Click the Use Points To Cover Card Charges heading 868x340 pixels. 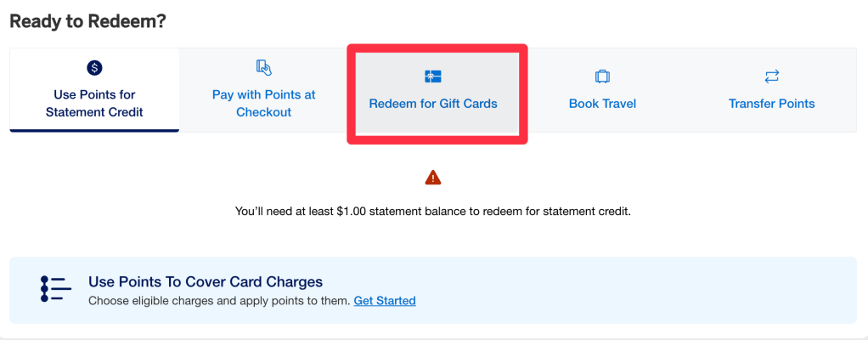click(x=206, y=281)
